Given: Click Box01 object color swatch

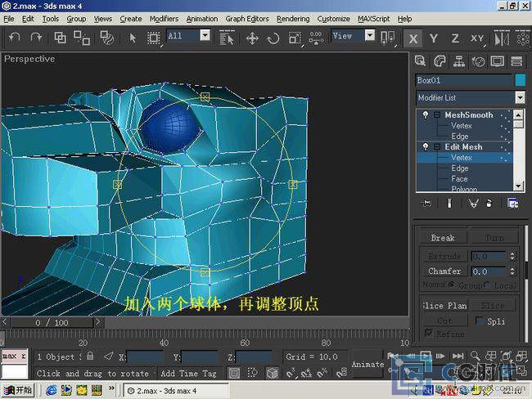Looking at the screenshot, I should pos(520,80).
